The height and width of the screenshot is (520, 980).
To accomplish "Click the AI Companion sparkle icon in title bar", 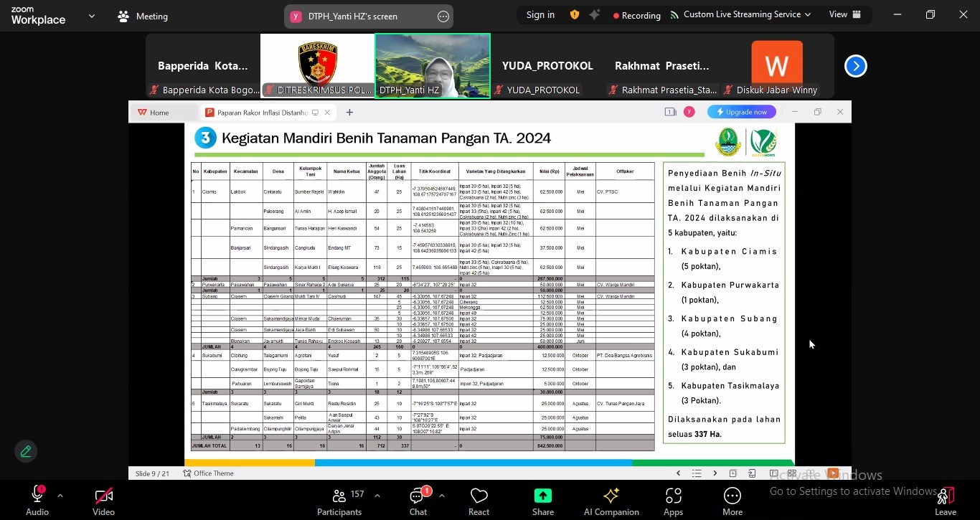I will pyautogui.click(x=594, y=14).
